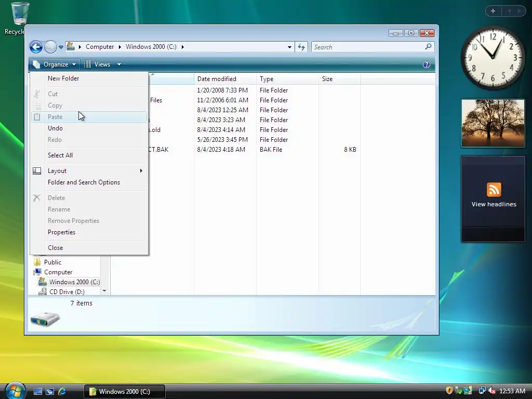532x399 pixels.
Task: Click the orange RSS feed icon
Action: (x=494, y=189)
